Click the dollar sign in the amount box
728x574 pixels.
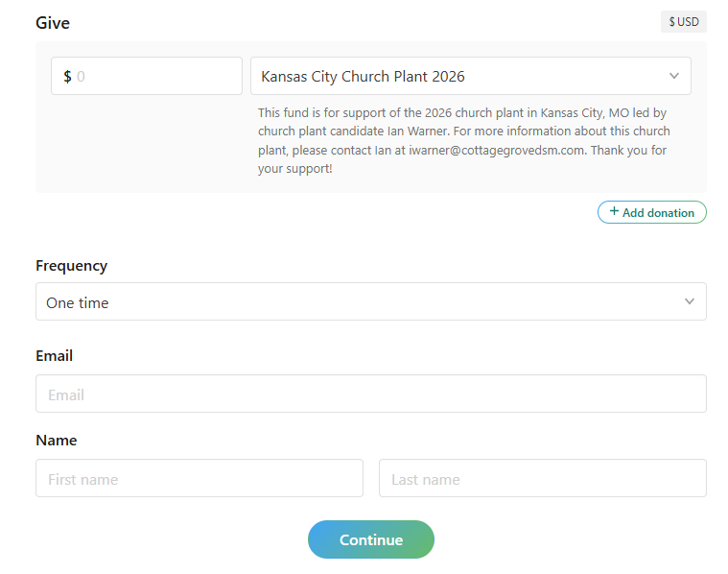click(x=67, y=77)
